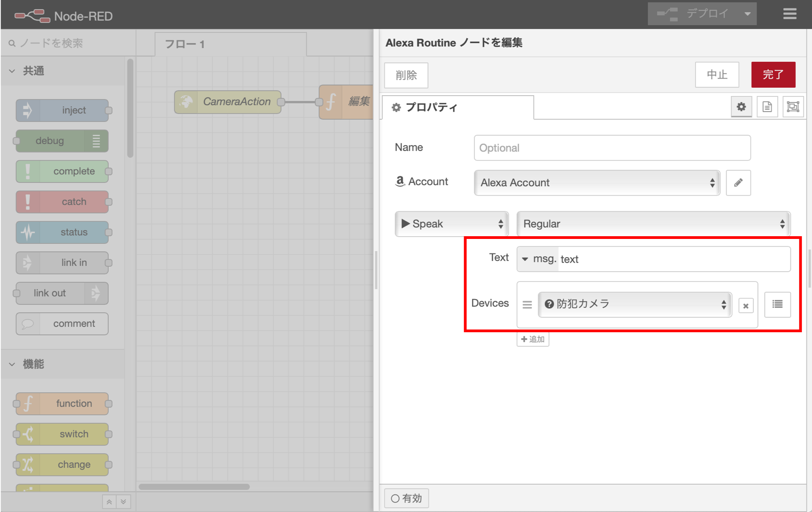
Task: Remove the 防犯カメラ device entry
Action: click(746, 306)
